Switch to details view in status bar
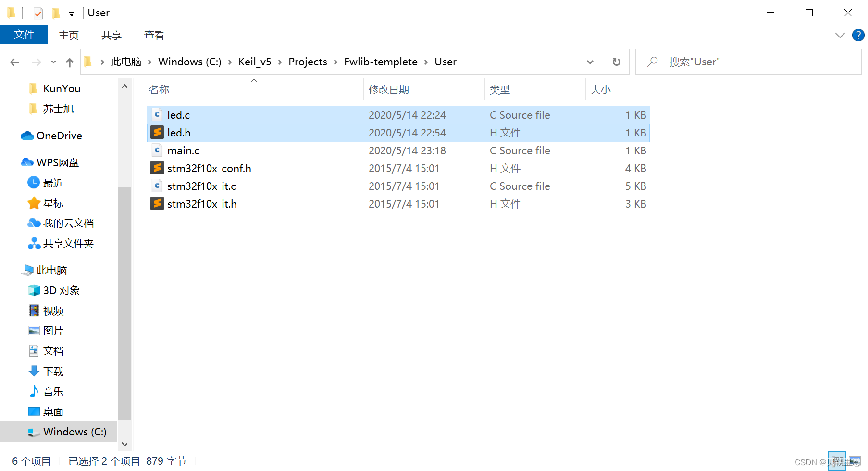The image size is (868, 471). (837, 461)
